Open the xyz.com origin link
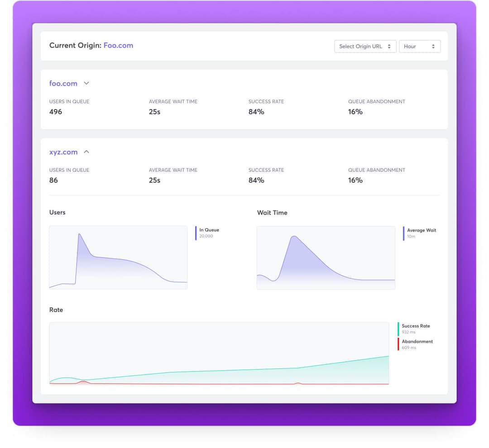Viewport: 489px width, 448px height. coord(63,152)
